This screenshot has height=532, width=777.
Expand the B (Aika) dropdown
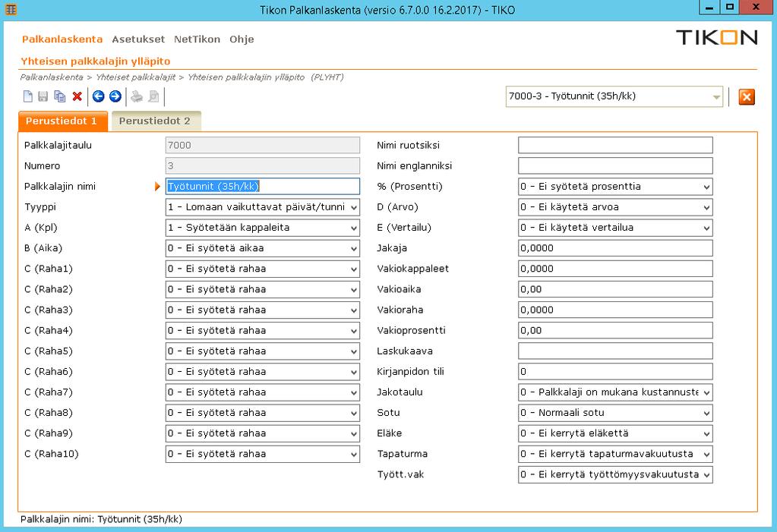click(x=354, y=249)
